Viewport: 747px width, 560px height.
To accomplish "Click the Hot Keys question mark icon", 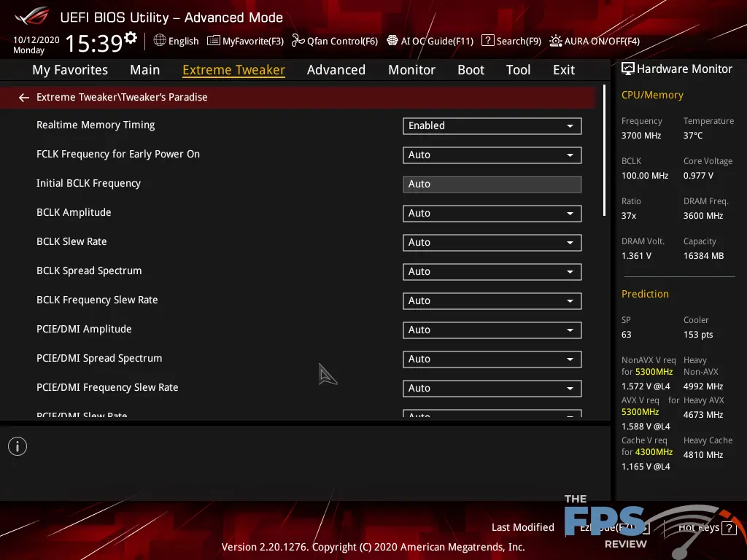I will (729, 528).
